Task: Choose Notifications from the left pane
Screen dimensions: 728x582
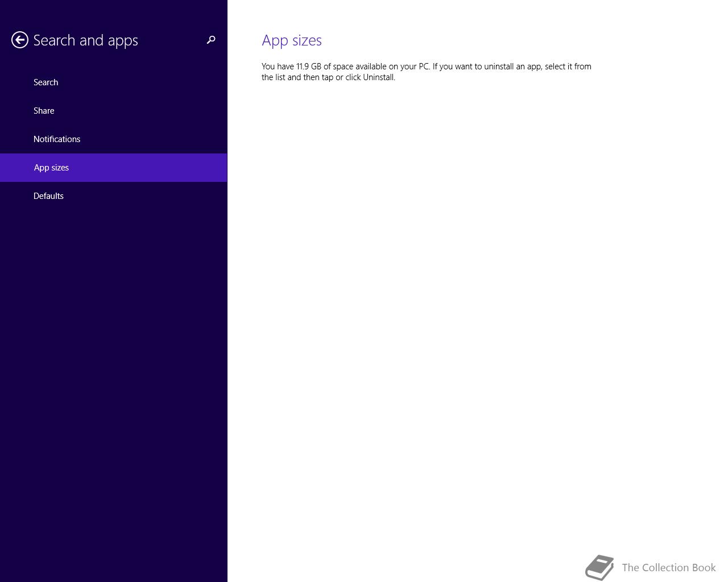Action: (x=114, y=139)
